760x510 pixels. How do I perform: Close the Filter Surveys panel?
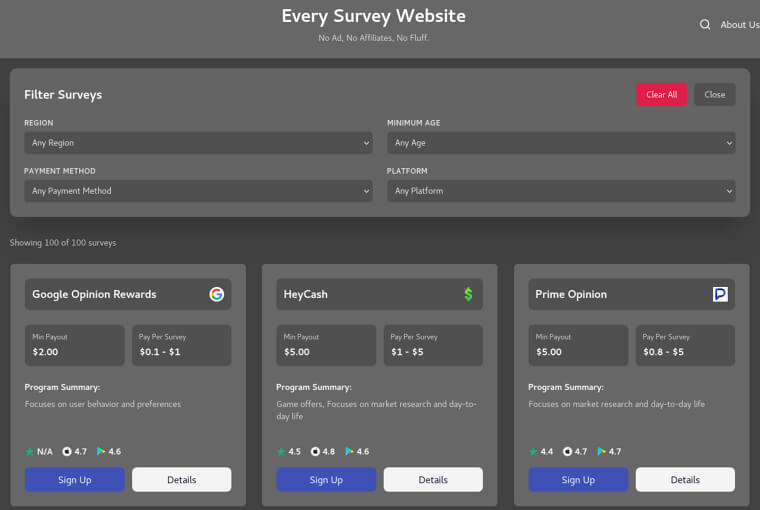click(715, 95)
